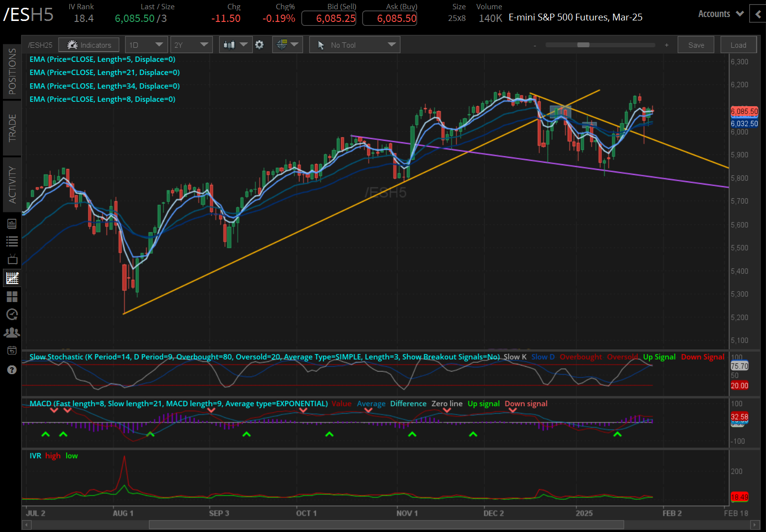766x532 pixels.
Task: Click the IV Rank 18.4 value
Action: 84,19
